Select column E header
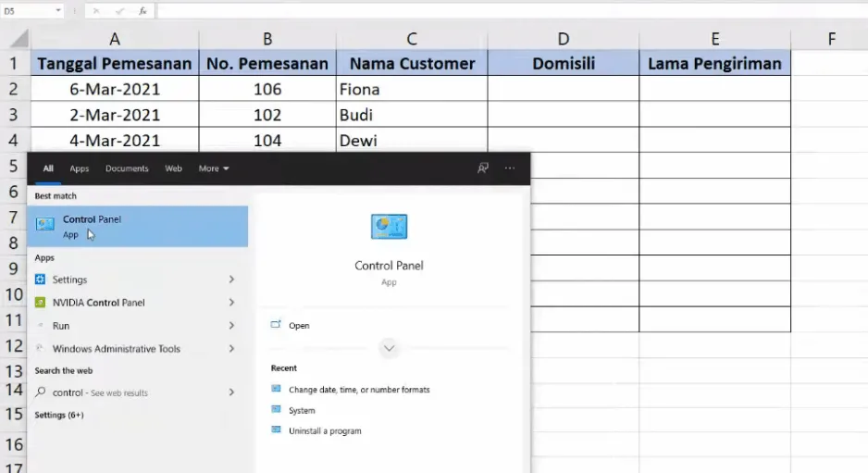The width and height of the screenshot is (868, 473). (x=714, y=39)
